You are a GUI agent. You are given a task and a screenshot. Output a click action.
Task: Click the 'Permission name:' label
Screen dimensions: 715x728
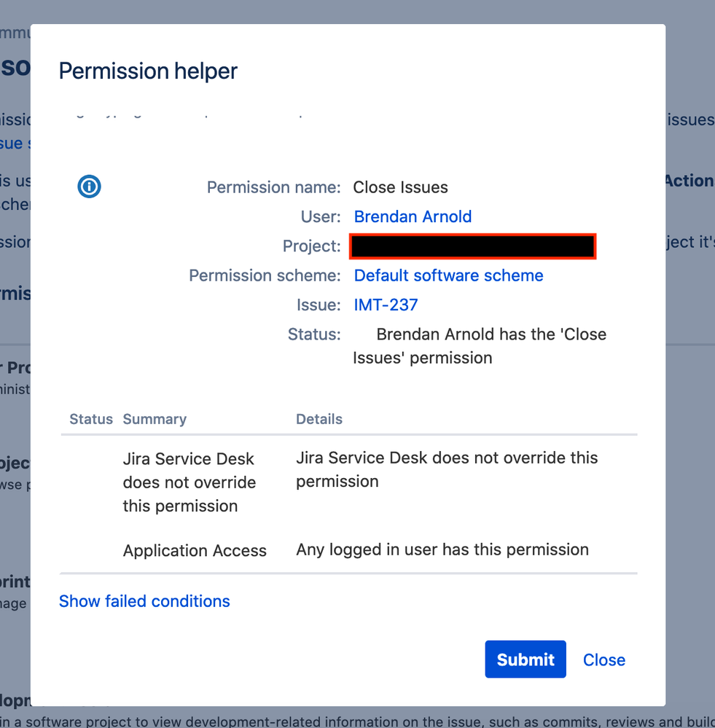(273, 187)
